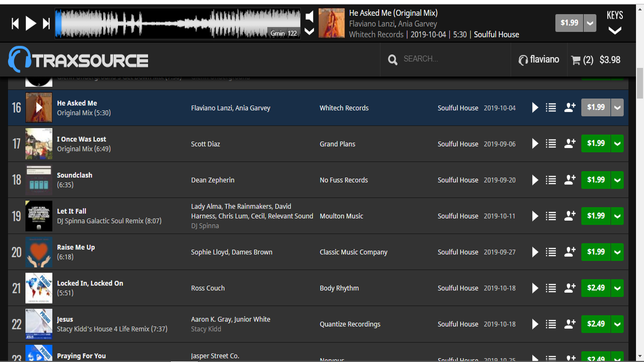Open Raise Me Up cover artwork
644x362 pixels.
39,252
